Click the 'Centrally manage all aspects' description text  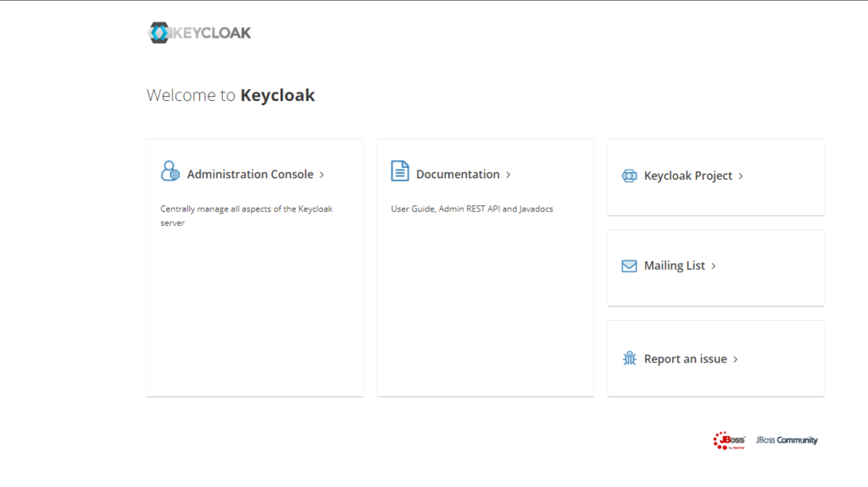coord(247,216)
